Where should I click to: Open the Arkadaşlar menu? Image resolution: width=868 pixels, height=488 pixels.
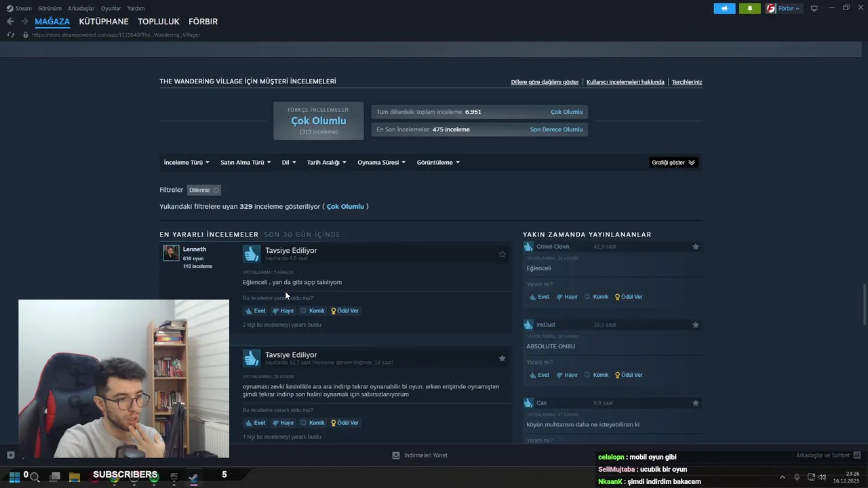pos(81,9)
